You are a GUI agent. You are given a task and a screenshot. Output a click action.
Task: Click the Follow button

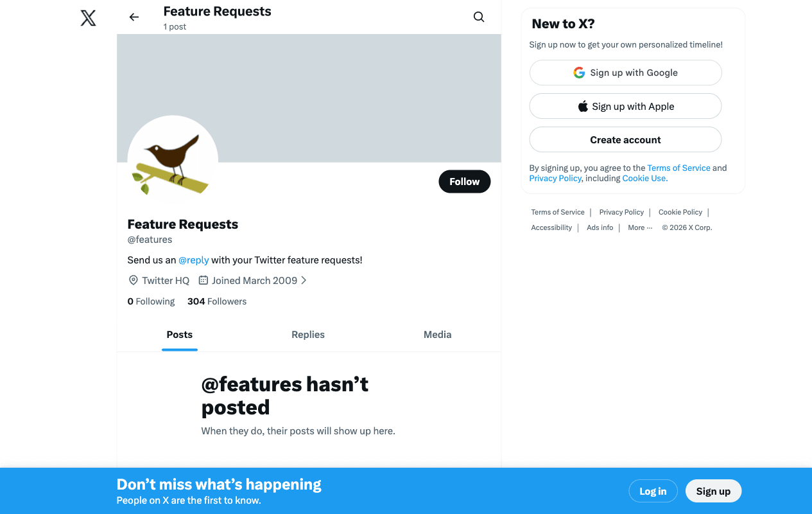pos(464,181)
